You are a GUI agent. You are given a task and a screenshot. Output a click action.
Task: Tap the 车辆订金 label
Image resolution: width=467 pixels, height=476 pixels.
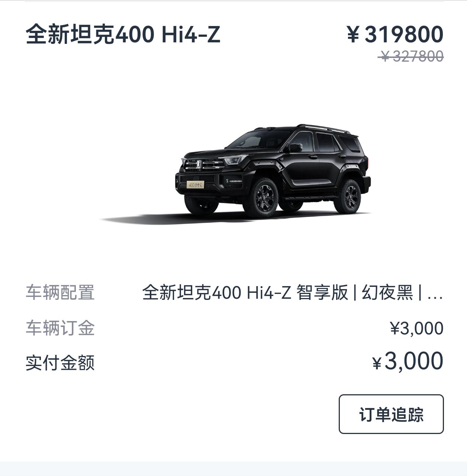pyautogui.click(x=60, y=328)
